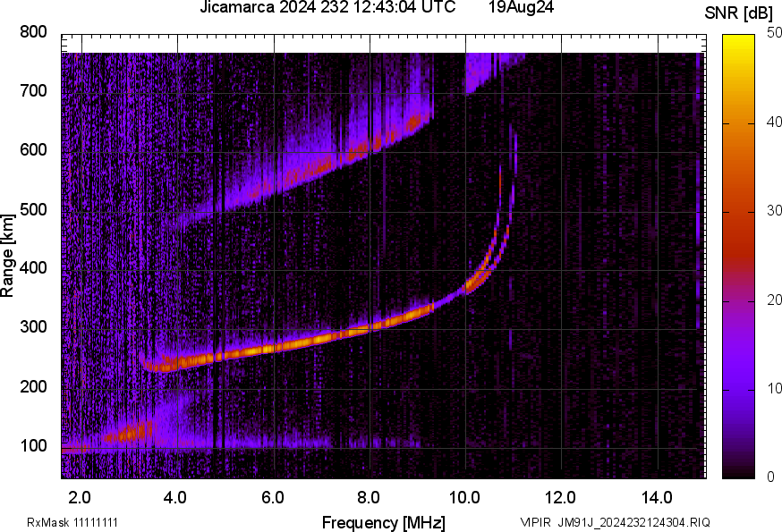Screen dimensions: 782x532
Task: Click the colorbar value label '30'
Action: click(774, 210)
